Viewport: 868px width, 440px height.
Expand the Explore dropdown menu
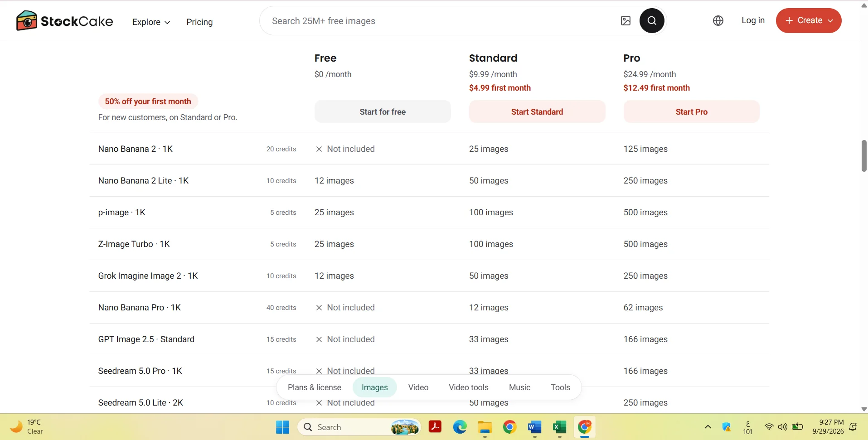[x=151, y=22]
